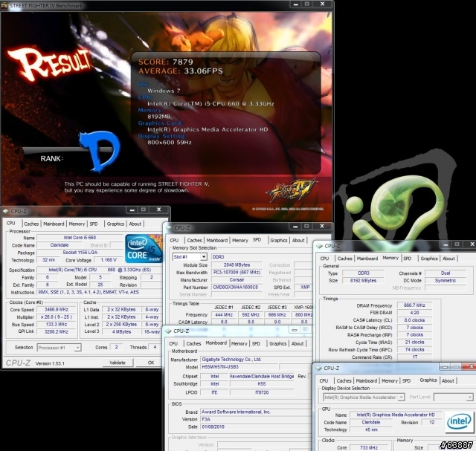Image resolution: width=476 pixels, height=451 pixels.
Task: Click the Channels value Dual
Action: tap(446, 273)
